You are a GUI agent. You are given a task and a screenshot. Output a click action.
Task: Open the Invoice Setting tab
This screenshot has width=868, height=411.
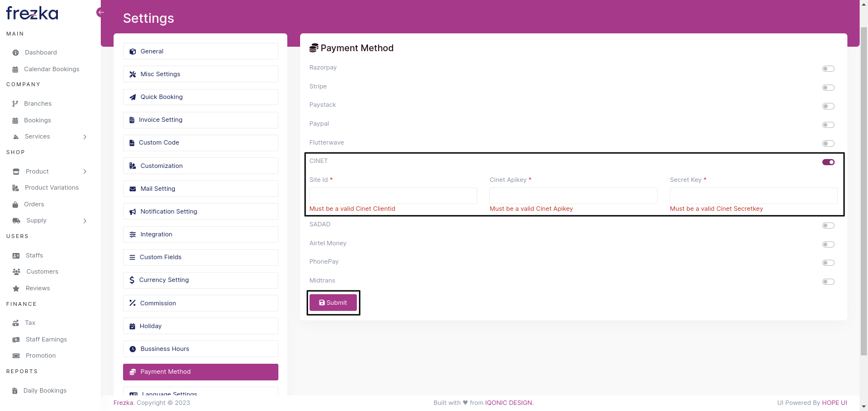[x=200, y=120]
